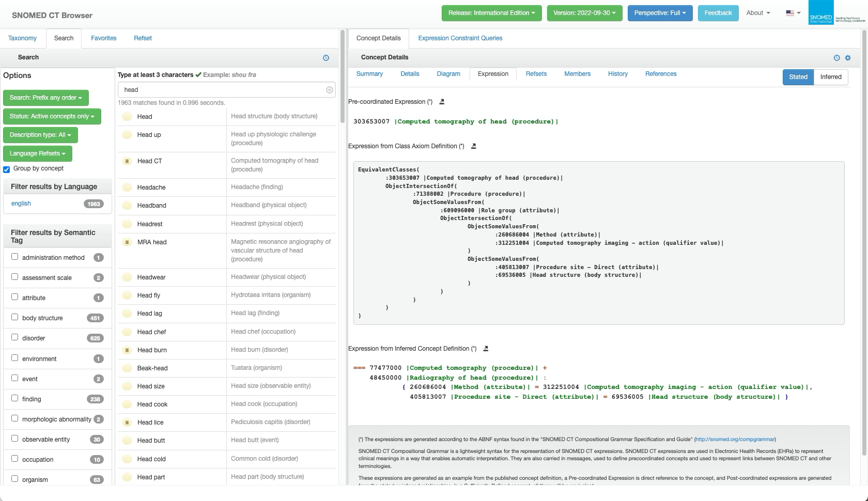Check the organism filter checkbox
The width and height of the screenshot is (868, 501).
[14, 479]
